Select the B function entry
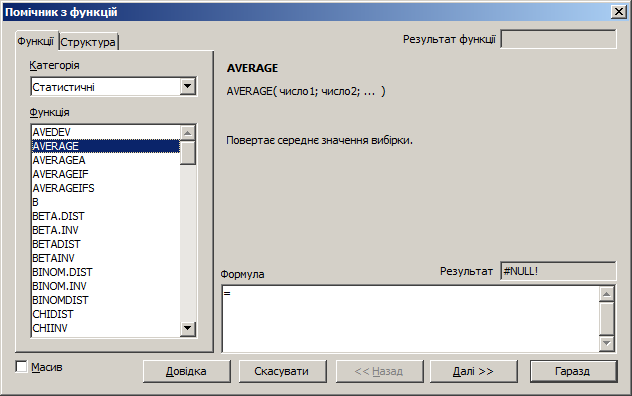632x396 pixels. coord(106,202)
